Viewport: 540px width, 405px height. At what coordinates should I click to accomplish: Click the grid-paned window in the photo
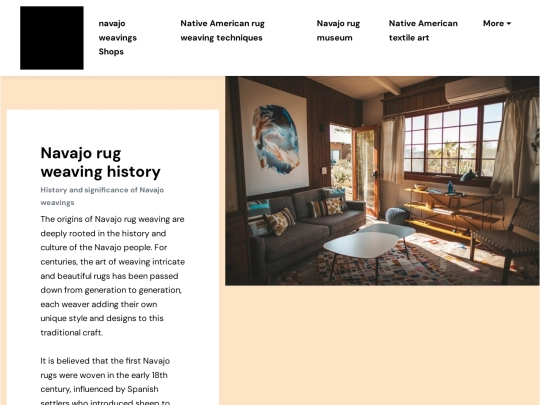(x=453, y=139)
